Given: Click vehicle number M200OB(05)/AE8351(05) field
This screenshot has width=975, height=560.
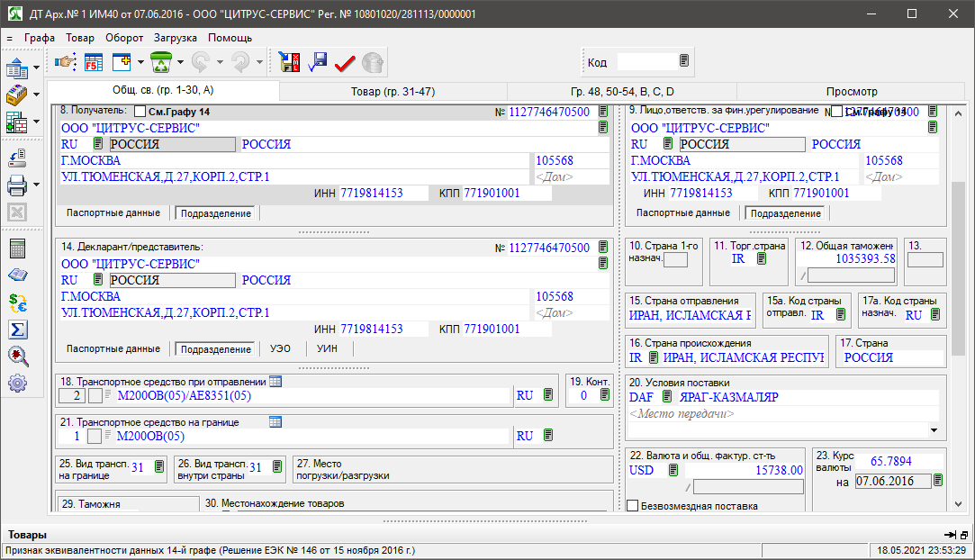Looking at the screenshot, I should (312, 396).
